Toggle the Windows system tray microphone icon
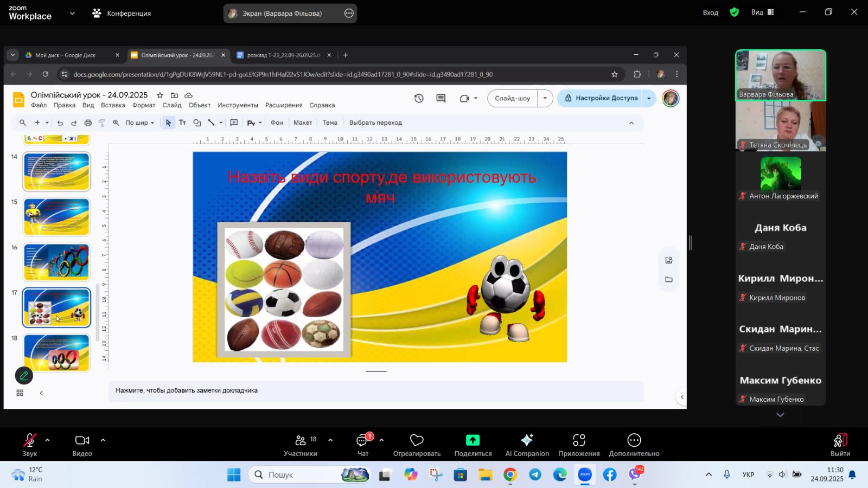 727,474
